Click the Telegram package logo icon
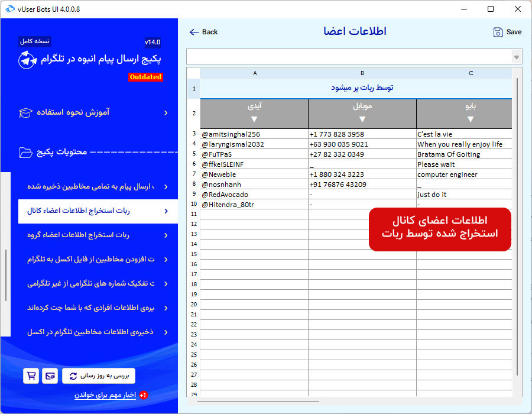This screenshot has height=414, width=532. 27,60
